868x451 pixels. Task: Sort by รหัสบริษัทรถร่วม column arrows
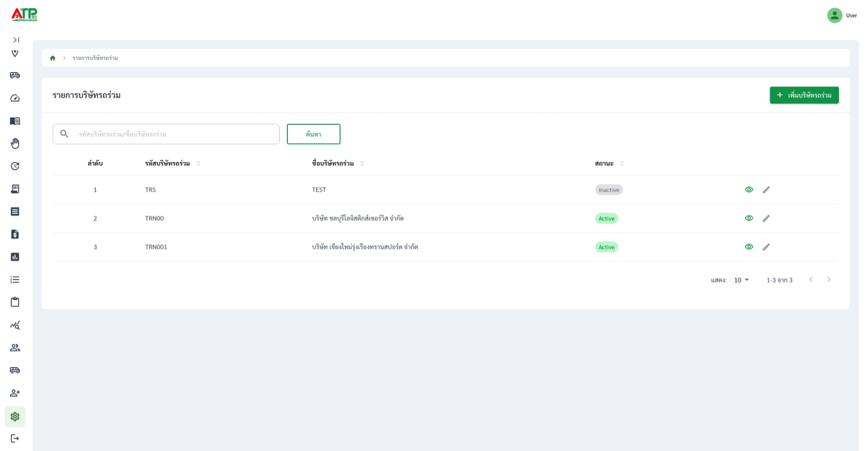click(x=198, y=163)
